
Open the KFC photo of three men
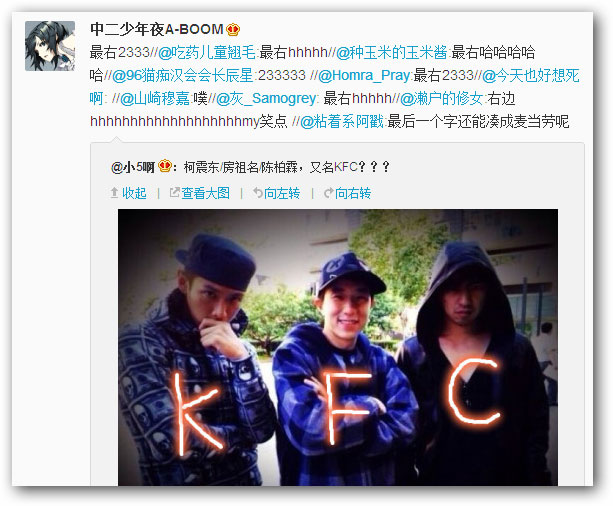[338, 347]
